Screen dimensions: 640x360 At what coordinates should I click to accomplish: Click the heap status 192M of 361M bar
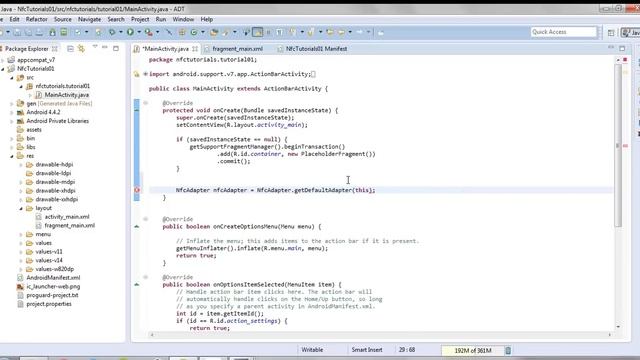pos(473,350)
